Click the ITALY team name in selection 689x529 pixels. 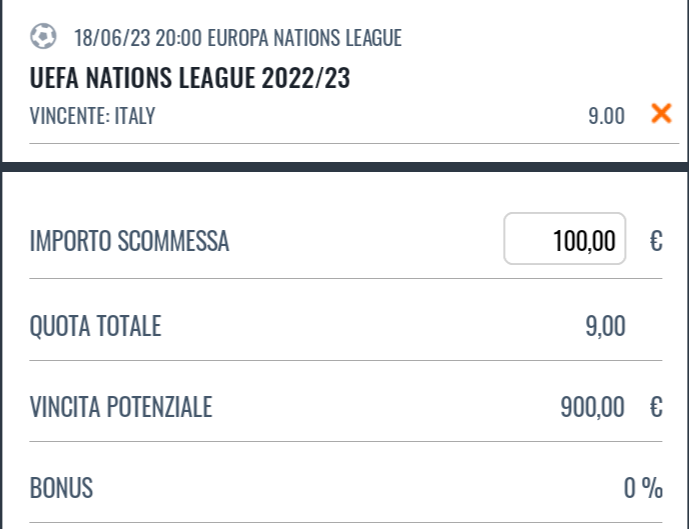[x=131, y=116]
